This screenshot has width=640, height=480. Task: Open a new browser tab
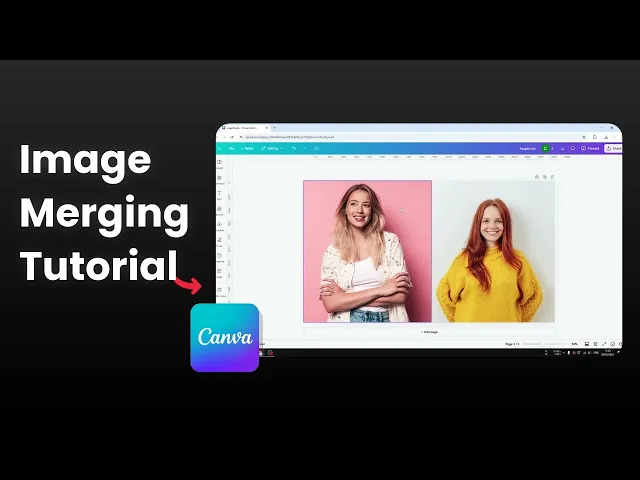[274, 128]
